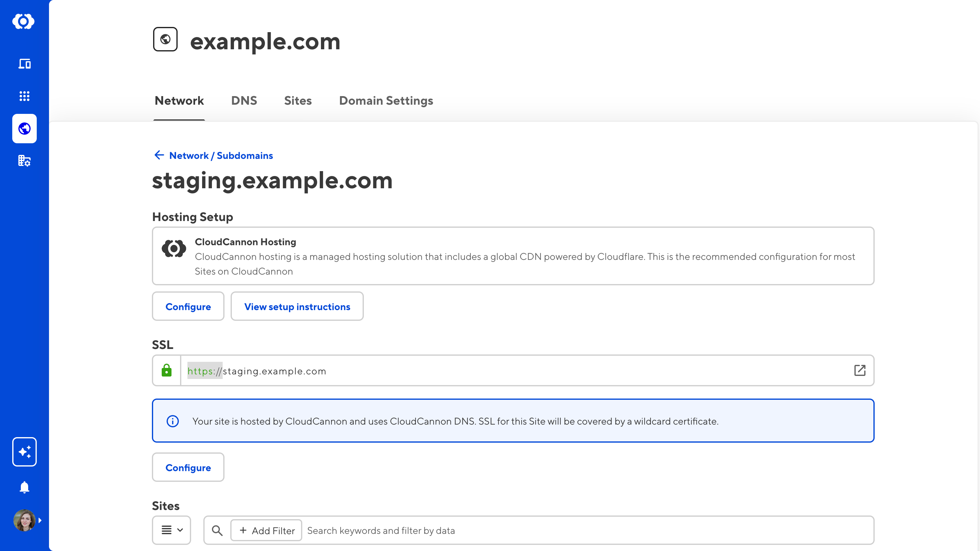This screenshot has width=980, height=551.
Task: Select the Domains globe icon in the sidebar
Action: click(x=24, y=129)
